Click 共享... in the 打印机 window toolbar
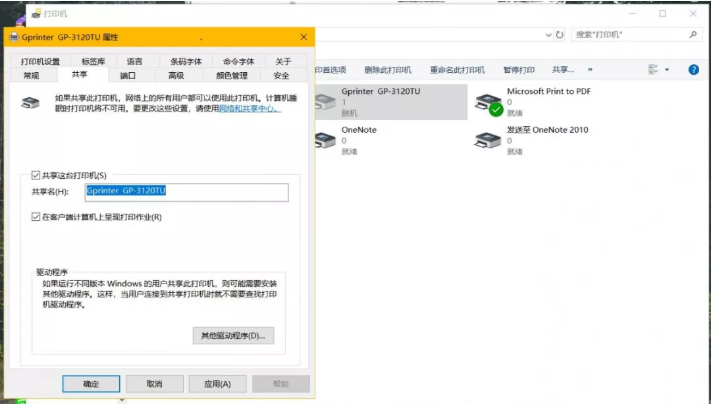Viewport: 712px width, 404px height. [563, 70]
